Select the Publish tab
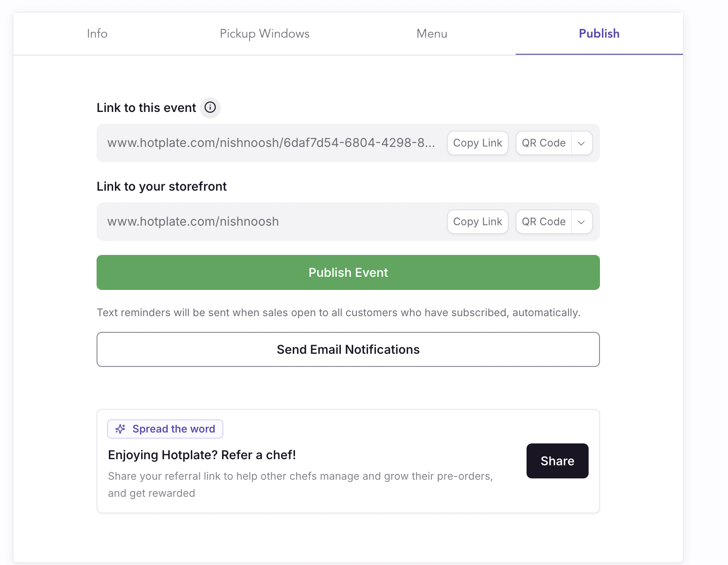This screenshot has height=565, width=728. (599, 34)
